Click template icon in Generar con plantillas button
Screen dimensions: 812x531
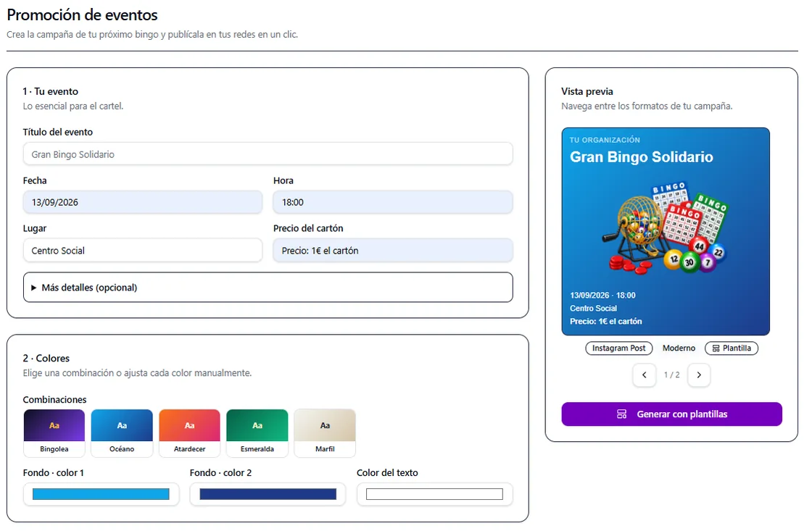coord(621,414)
